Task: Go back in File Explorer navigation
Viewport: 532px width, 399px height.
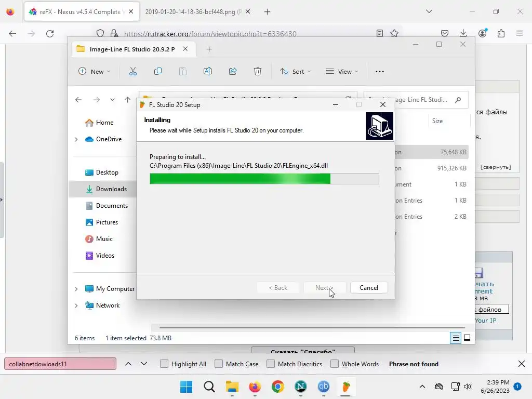Action: 78,100
